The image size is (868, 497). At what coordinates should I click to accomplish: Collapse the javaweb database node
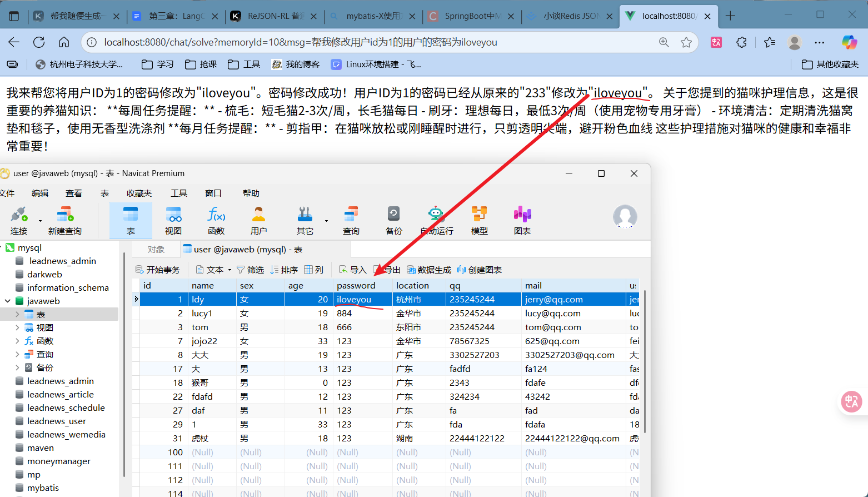click(x=8, y=301)
